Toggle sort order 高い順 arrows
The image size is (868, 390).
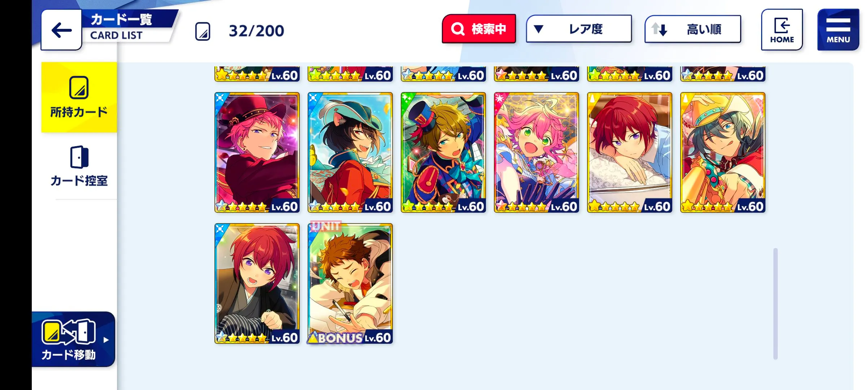[659, 29]
